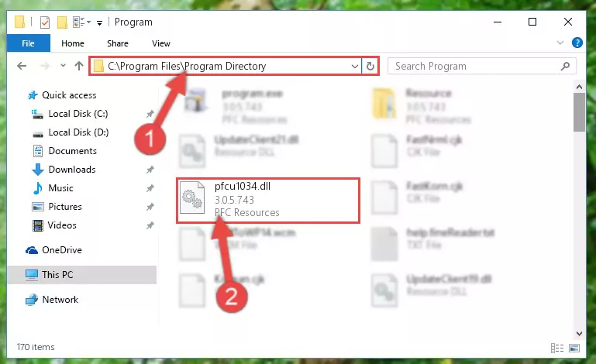Open Local Disk (C:) in the sidebar

coord(78,114)
